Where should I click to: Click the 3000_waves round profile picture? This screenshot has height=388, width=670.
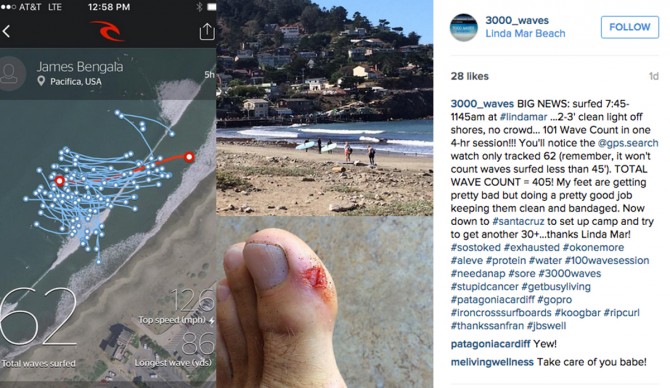coord(464,27)
